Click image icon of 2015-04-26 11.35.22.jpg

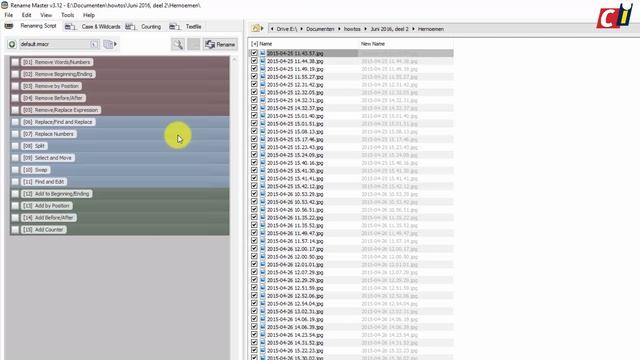coord(262,217)
